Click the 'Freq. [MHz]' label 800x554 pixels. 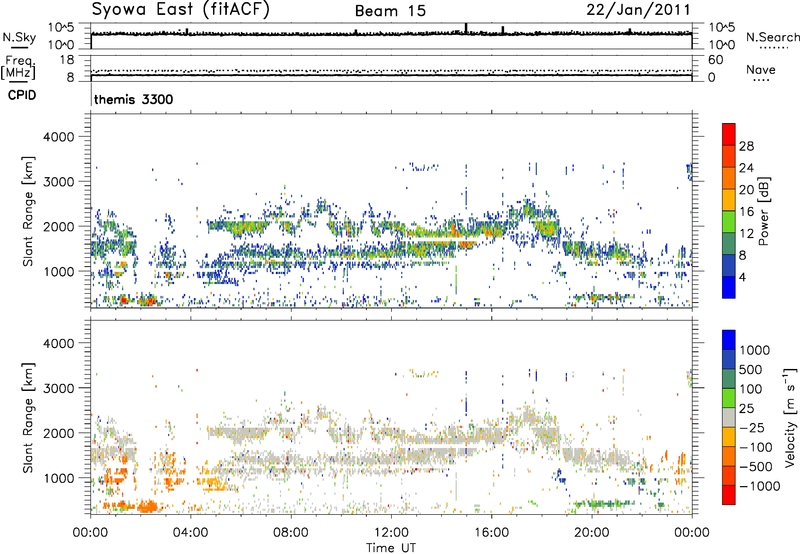18,67
